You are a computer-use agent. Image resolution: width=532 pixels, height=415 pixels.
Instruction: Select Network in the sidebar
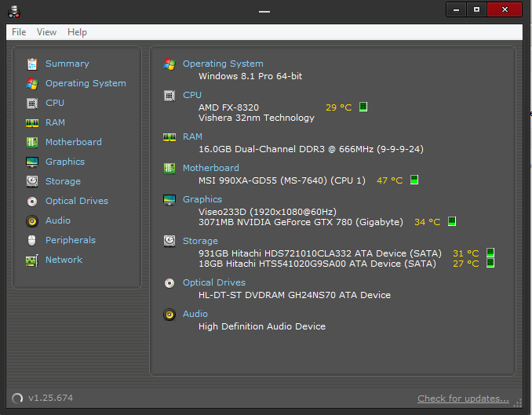point(64,260)
